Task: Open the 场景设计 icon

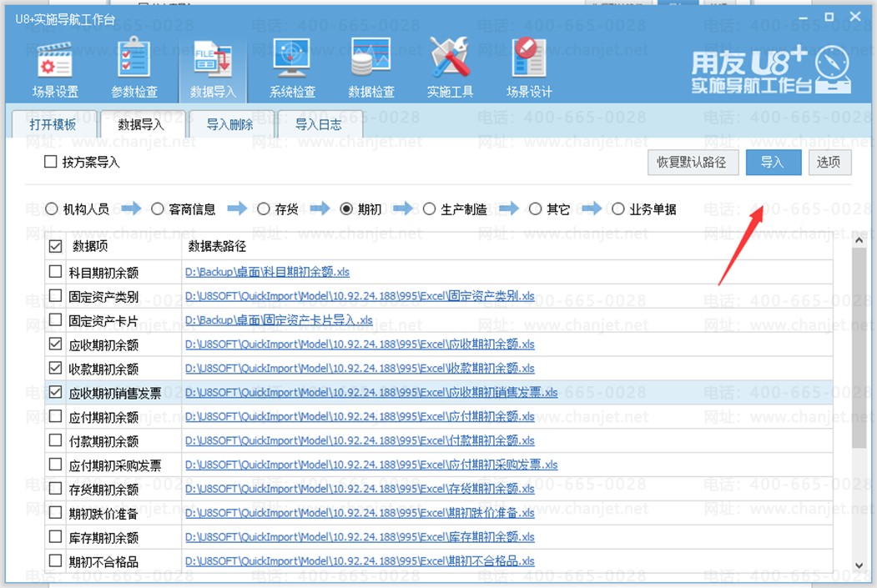Action: click(x=528, y=68)
